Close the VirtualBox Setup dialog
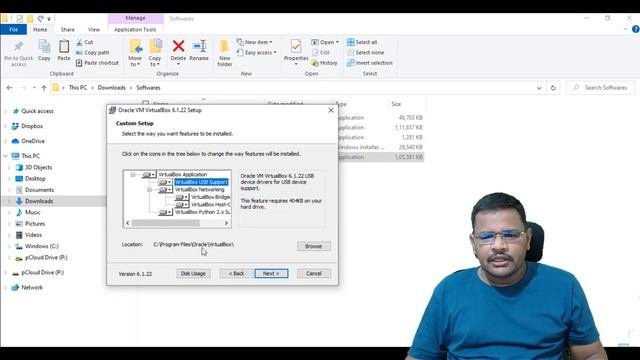640x360 pixels. pos(331,110)
